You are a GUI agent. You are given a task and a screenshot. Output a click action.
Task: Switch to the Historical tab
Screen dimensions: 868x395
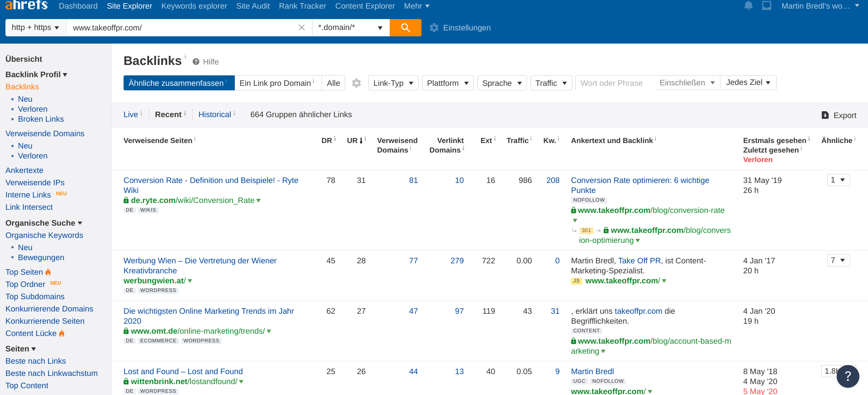215,114
